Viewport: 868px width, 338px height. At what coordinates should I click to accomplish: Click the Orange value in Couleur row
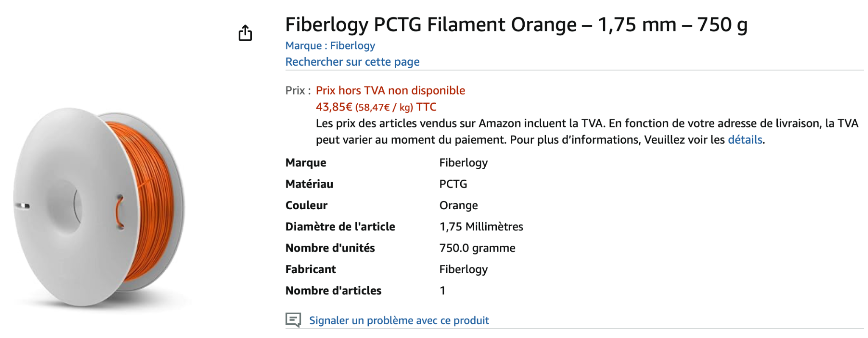(458, 205)
